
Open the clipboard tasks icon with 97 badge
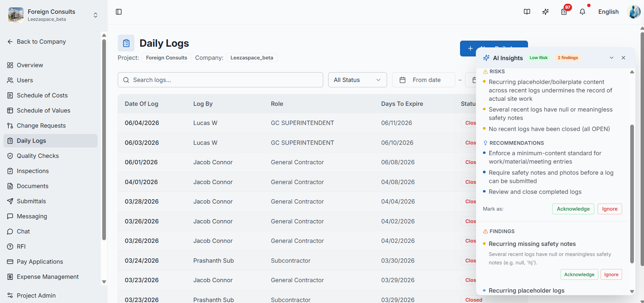(x=564, y=12)
